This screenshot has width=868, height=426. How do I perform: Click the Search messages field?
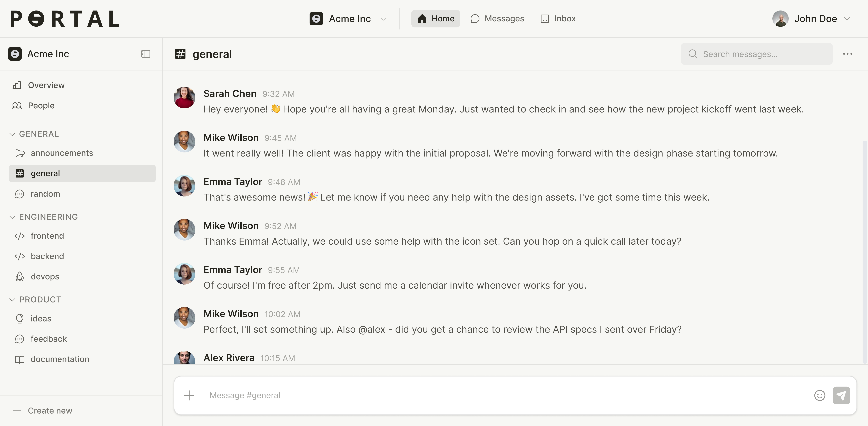coord(756,54)
